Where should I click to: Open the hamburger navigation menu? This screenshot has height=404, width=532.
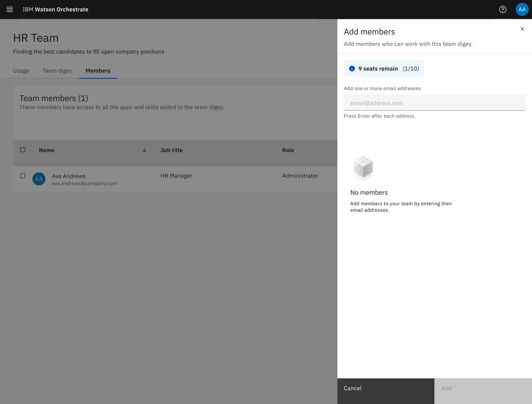click(x=10, y=9)
